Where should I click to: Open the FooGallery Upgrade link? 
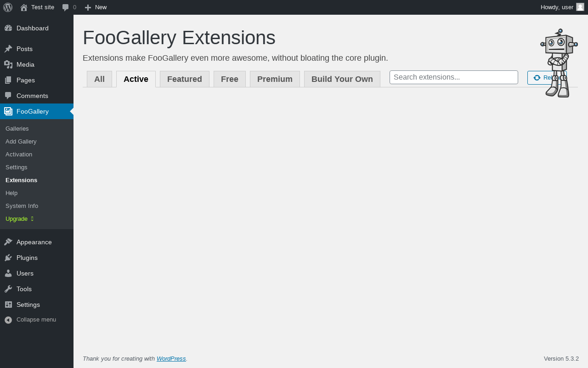17,219
